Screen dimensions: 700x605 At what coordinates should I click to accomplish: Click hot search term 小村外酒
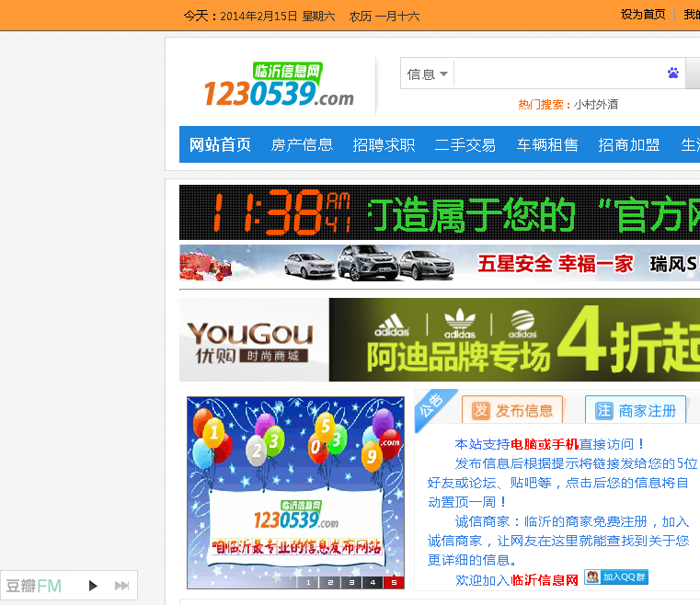[597, 105]
